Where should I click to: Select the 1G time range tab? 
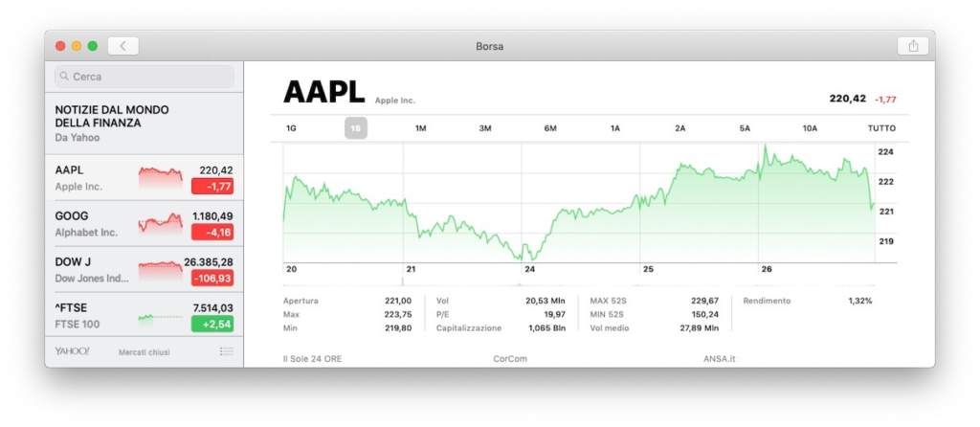point(291,128)
